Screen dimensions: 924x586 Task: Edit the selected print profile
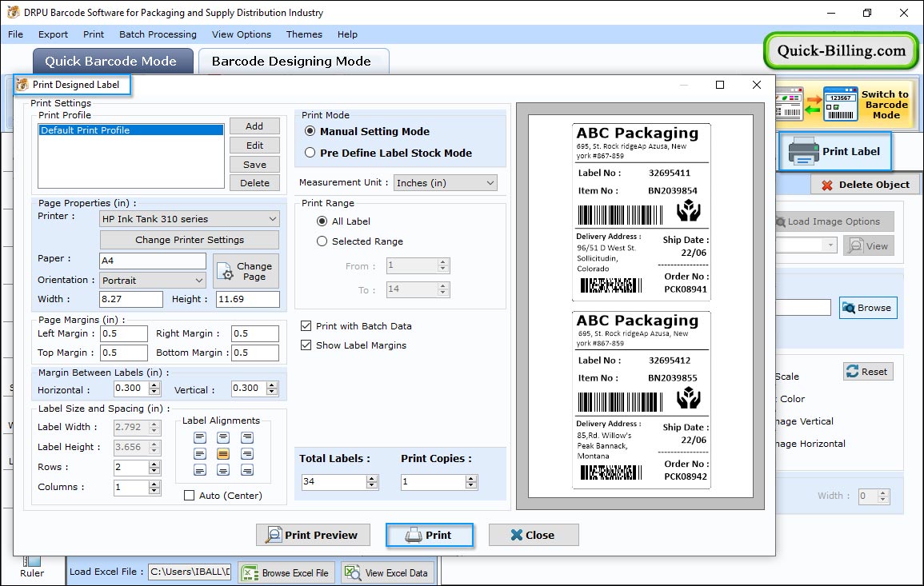[x=254, y=145]
